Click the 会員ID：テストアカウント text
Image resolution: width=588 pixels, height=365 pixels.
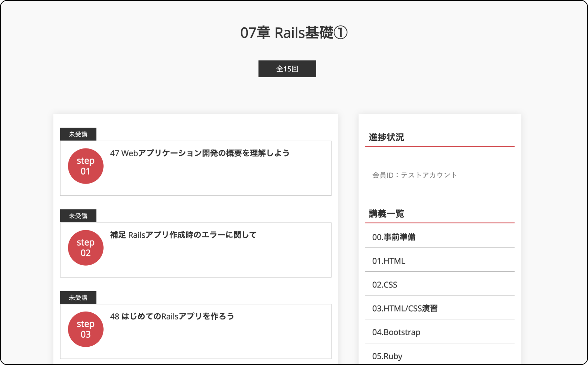tap(414, 175)
